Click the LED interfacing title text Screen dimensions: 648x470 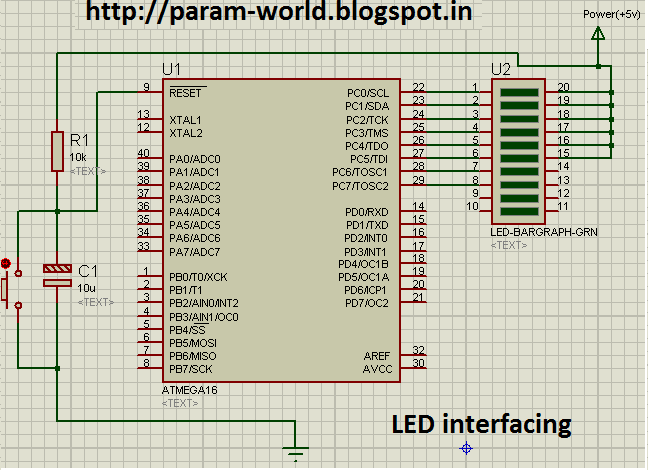(x=481, y=425)
